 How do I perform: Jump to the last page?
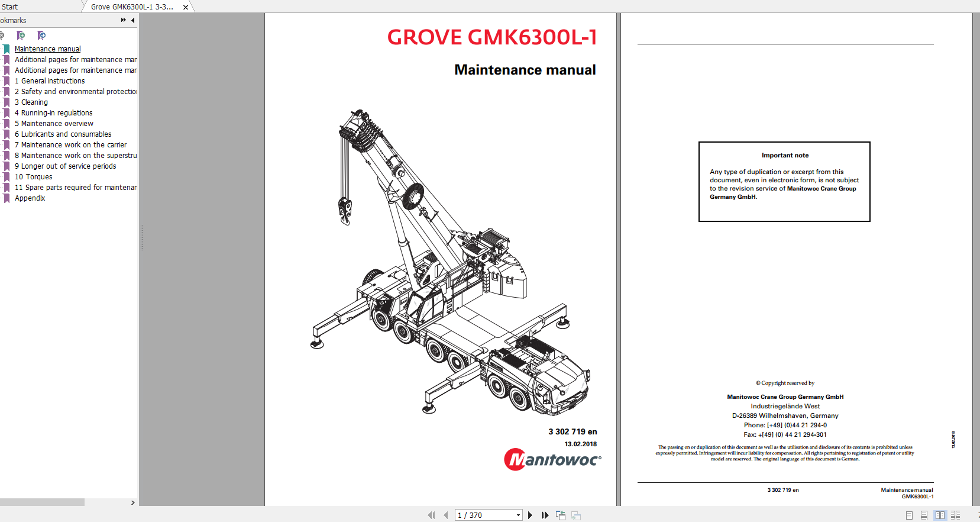coord(545,515)
